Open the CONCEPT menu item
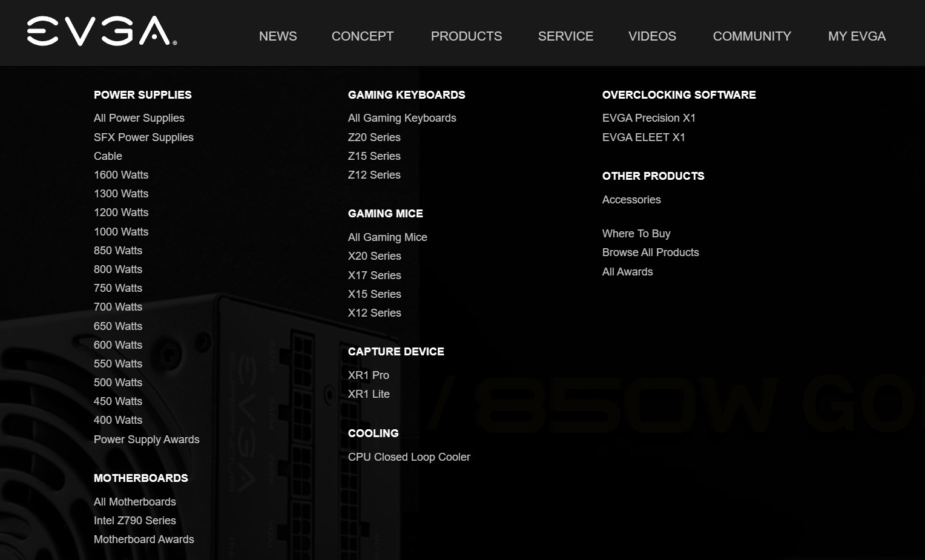Image resolution: width=925 pixels, height=560 pixels. tap(363, 36)
